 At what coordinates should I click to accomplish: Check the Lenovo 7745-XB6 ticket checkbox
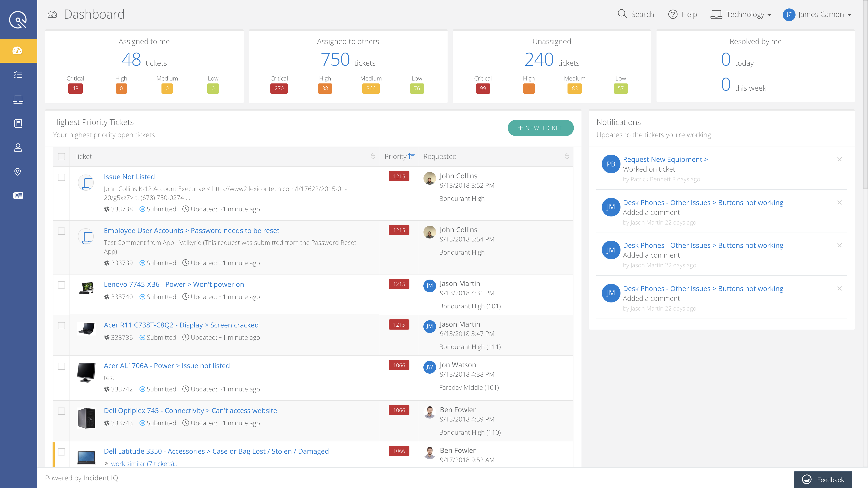pos(62,285)
